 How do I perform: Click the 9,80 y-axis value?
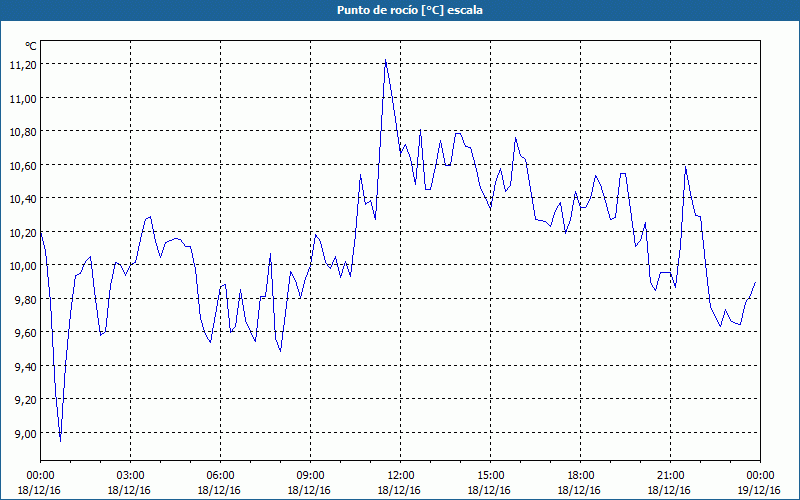[x=26, y=299]
